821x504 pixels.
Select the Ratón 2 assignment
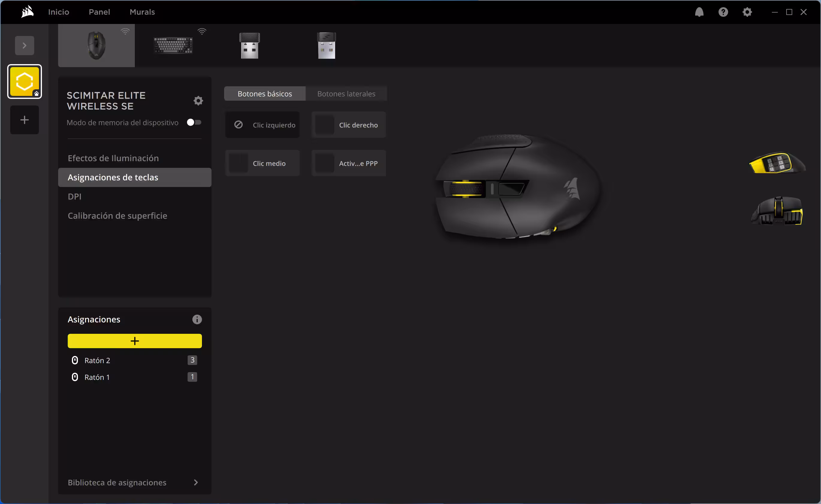tap(135, 360)
